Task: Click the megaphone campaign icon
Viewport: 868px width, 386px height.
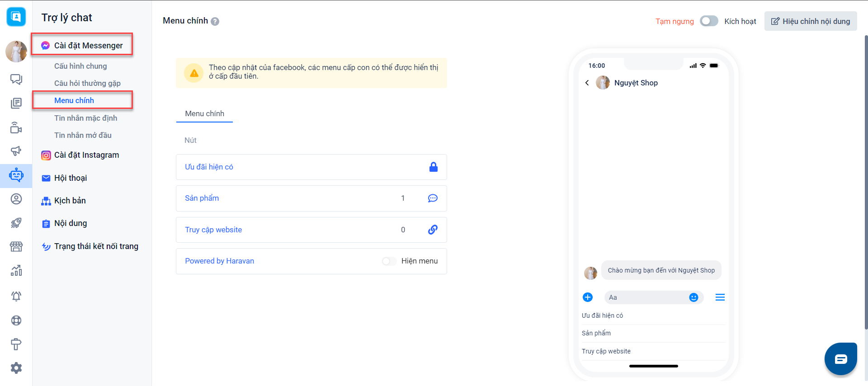Action: (16, 151)
